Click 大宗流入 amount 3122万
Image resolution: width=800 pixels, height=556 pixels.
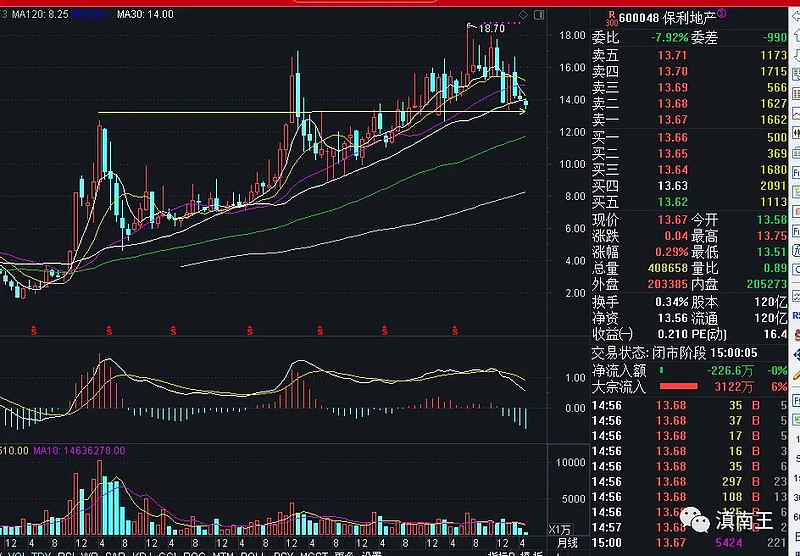click(734, 387)
